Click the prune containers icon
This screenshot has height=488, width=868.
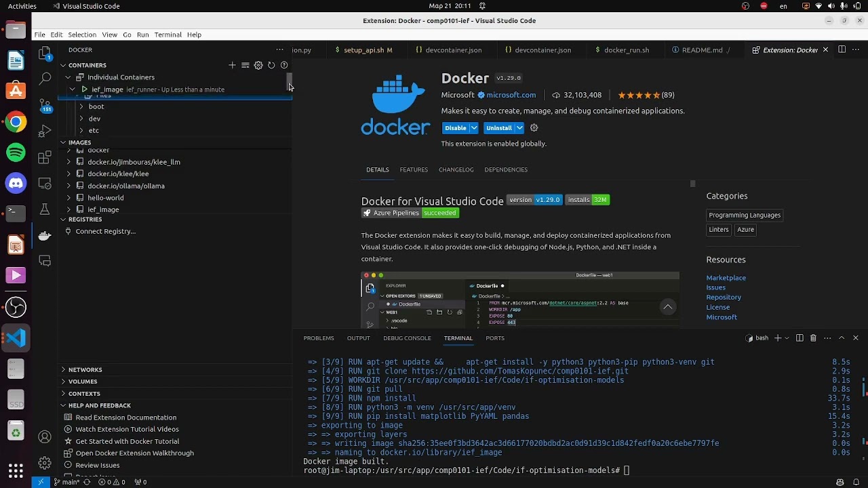(x=245, y=65)
